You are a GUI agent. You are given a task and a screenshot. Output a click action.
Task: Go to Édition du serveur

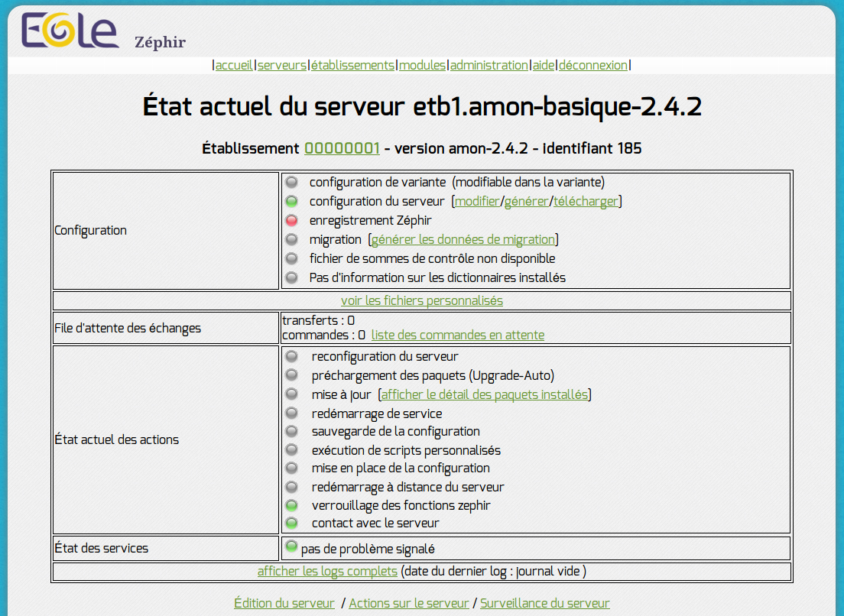(x=284, y=604)
